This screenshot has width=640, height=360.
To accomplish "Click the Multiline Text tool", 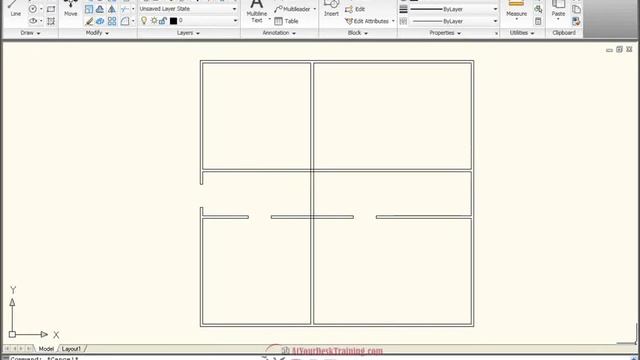I will 257,10.
